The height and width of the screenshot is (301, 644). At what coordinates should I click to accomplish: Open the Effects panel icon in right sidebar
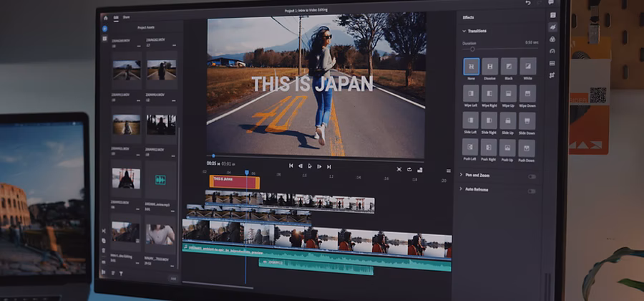point(553,27)
